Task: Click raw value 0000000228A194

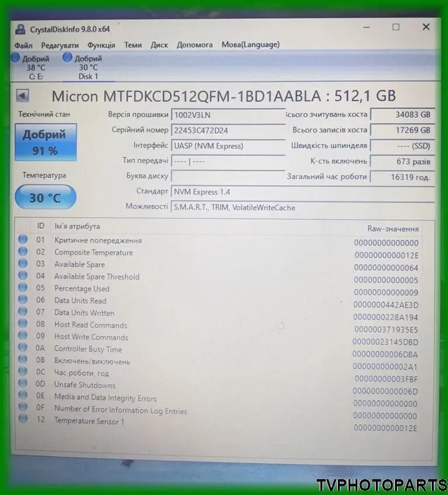Action: coord(386,317)
